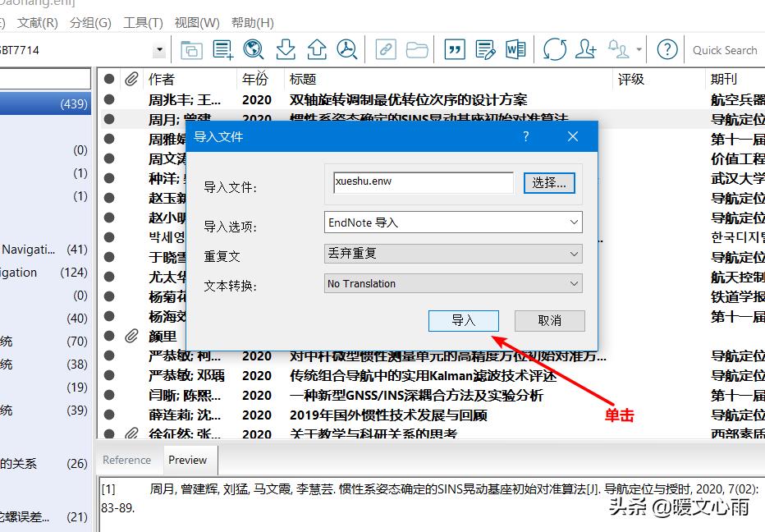Open online search with the globe icon
The image size is (765, 532).
click(x=253, y=49)
